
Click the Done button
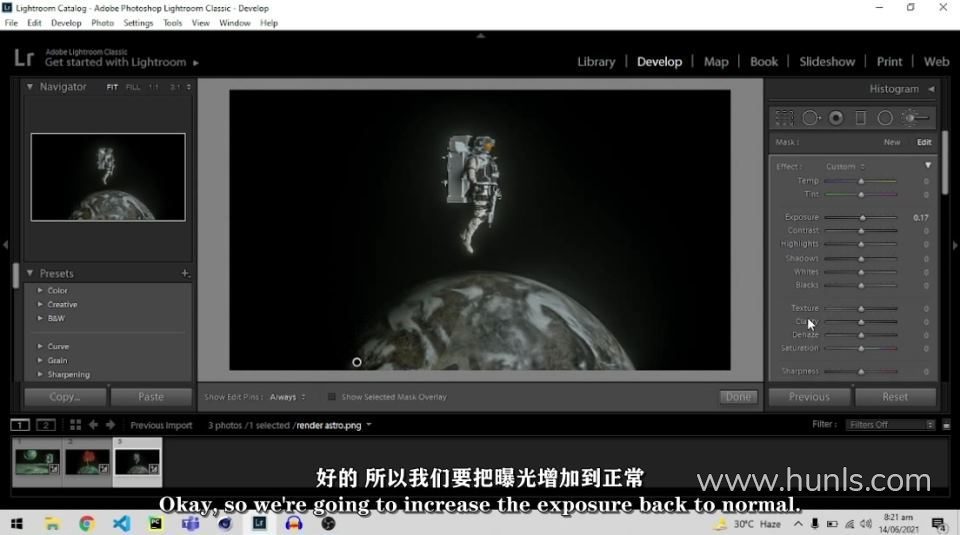coord(738,397)
